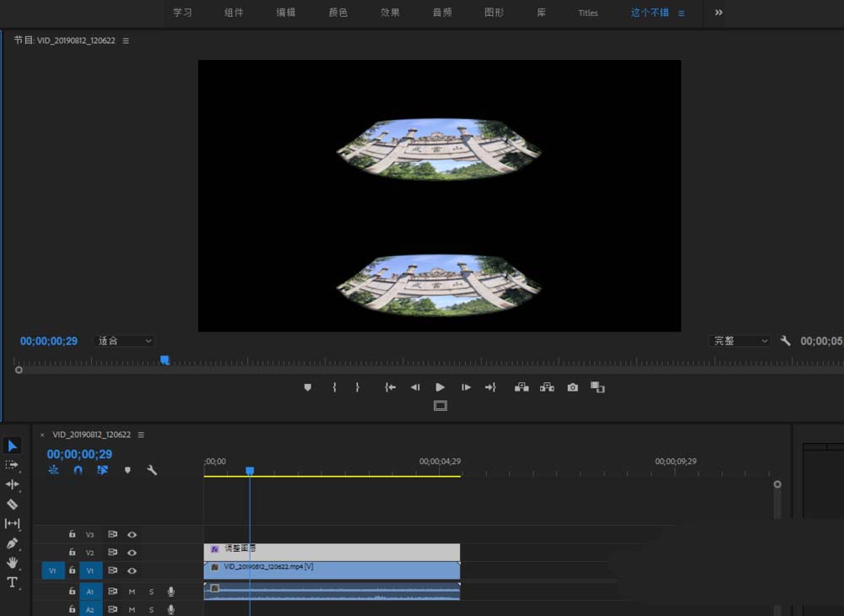The height and width of the screenshot is (616, 844).
Task: Toggle snap magnet in timeline
Action: (x=78, y=470)
